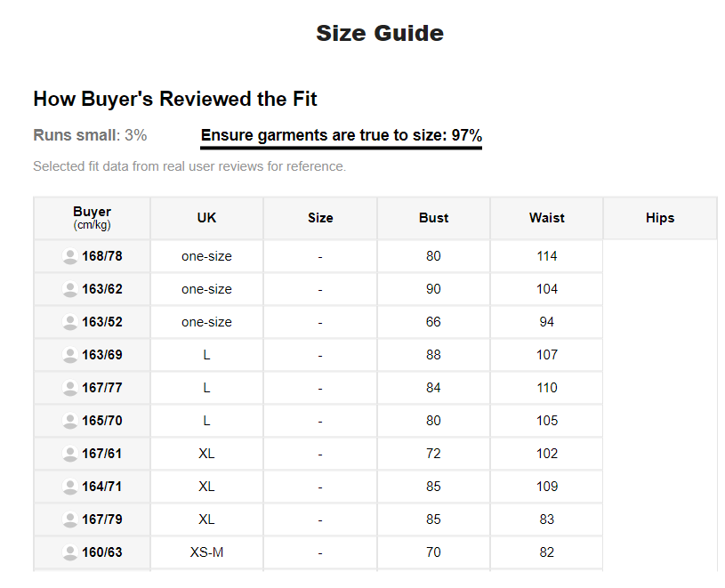Click avatar icon beside buyer 160/63
The height and width of the screenshot is (588, 725).
click(x=70, y=552)
